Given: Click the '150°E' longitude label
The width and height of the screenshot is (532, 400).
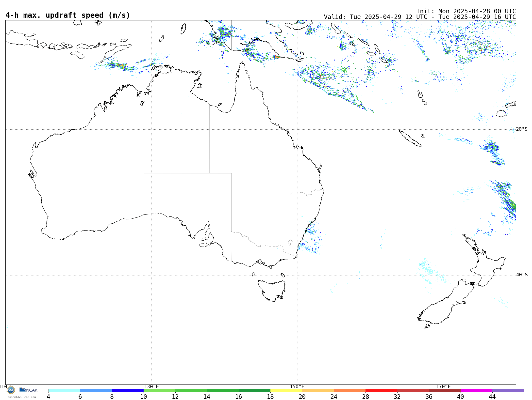Looking at the screenshot, I should click(297, 387).
